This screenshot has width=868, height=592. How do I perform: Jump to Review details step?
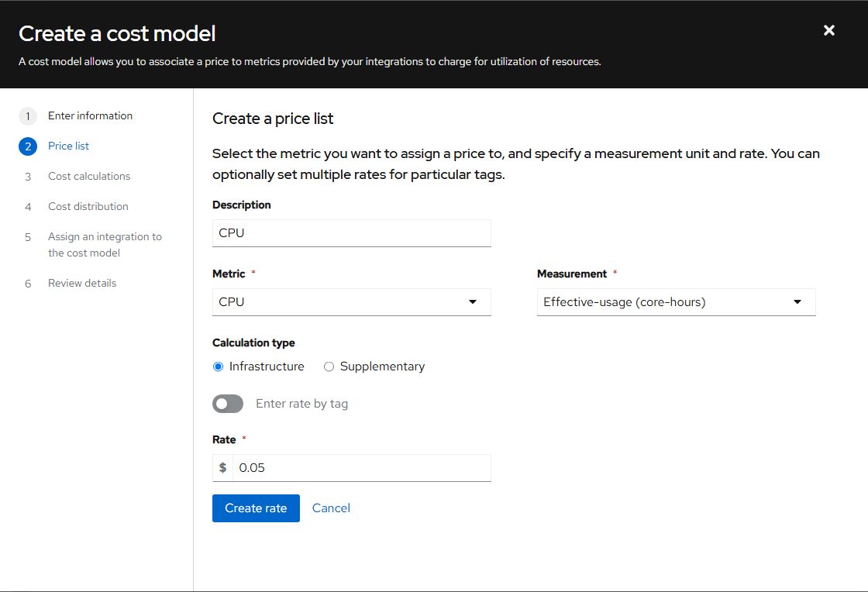82,284
